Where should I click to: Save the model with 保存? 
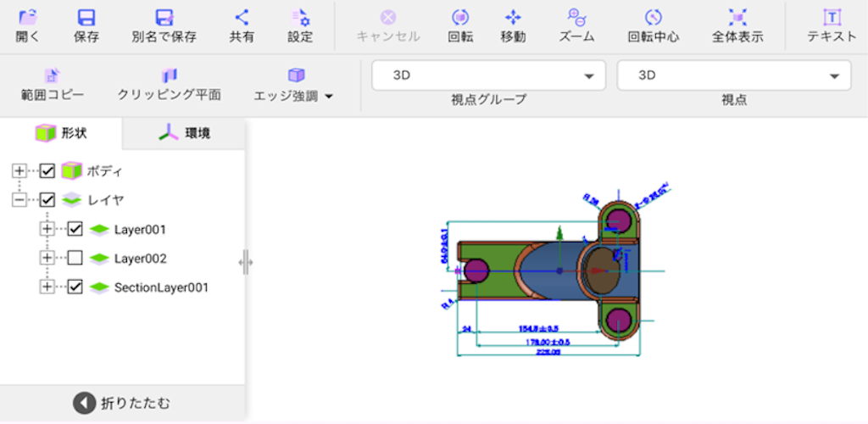pyautogui.click(x=86, y=27)
